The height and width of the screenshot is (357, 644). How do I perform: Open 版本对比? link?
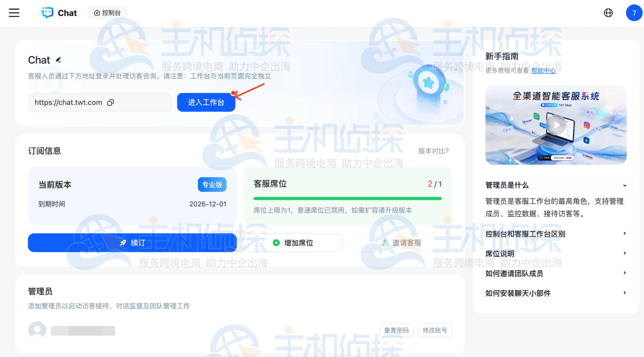(x=433, y=151)
